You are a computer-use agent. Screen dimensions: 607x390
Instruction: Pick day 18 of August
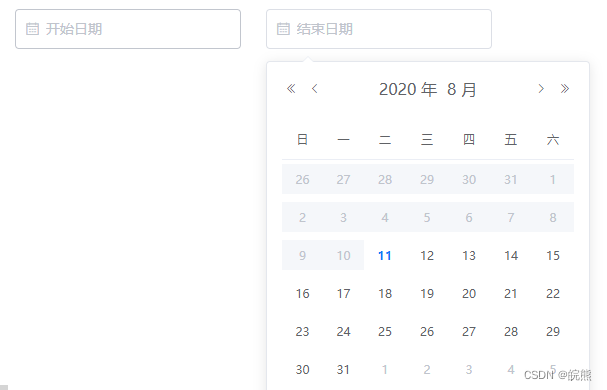tap(385, 294)
